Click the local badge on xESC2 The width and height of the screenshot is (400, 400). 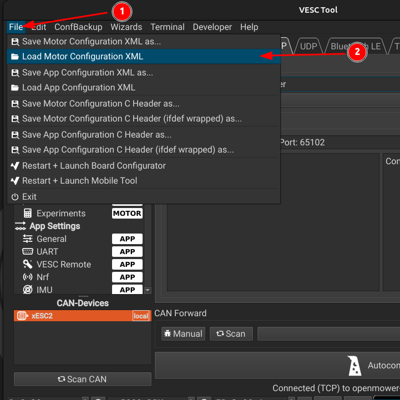pos(141,316)
